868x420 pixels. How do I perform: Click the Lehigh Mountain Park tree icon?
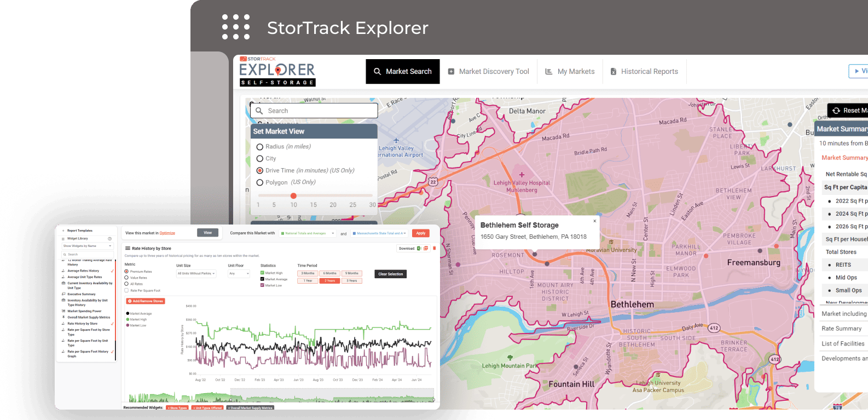coord(510,358)
